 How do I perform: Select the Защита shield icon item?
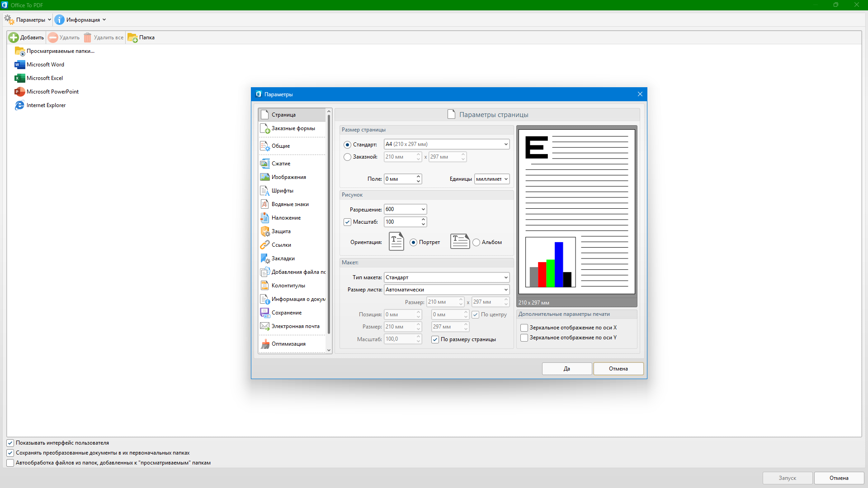pos(265,231)
